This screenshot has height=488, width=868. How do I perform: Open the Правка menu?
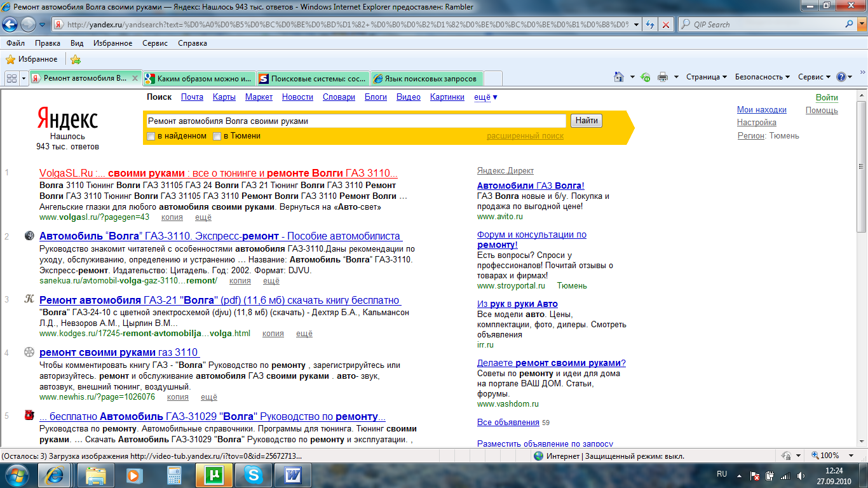coord(48,43)
